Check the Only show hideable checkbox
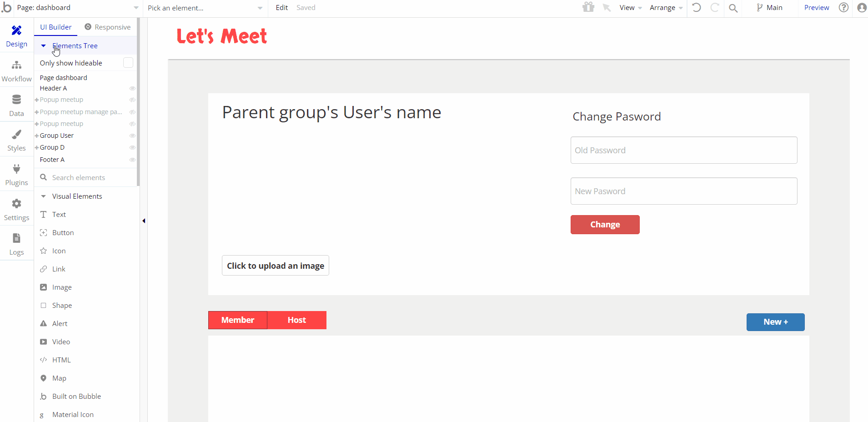Viewport: 868px width, 422px height. coord(128,63)
